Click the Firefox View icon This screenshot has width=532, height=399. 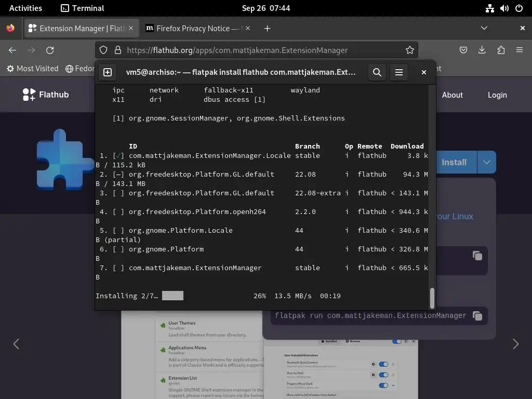click(10, 28)
